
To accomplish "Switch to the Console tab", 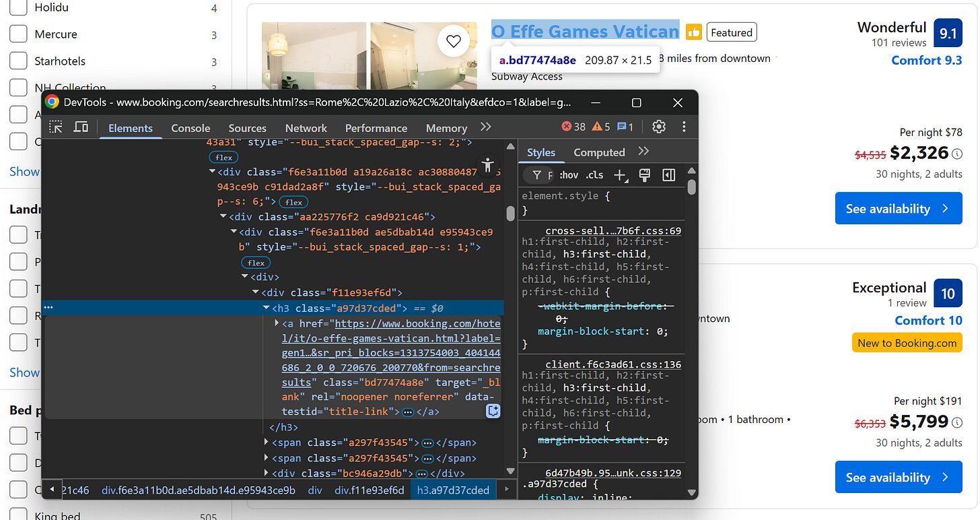I will click(x=190, y=128).
